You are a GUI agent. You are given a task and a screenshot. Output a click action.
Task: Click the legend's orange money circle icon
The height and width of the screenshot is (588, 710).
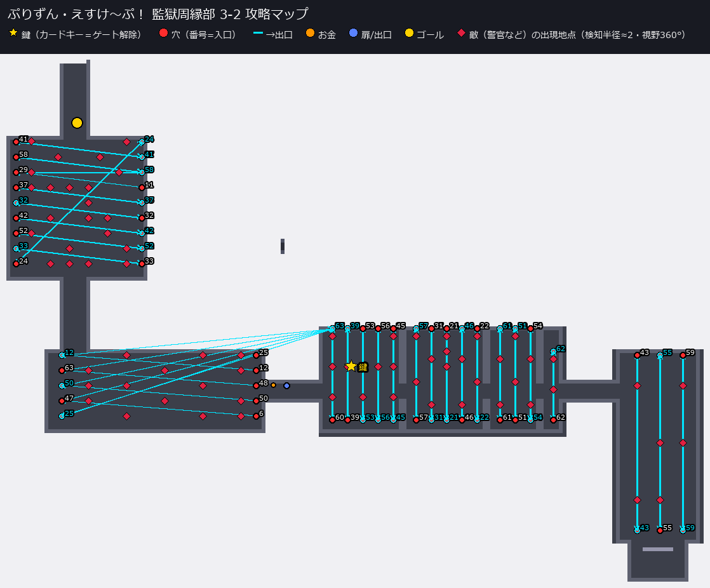[x=310, y=33]
